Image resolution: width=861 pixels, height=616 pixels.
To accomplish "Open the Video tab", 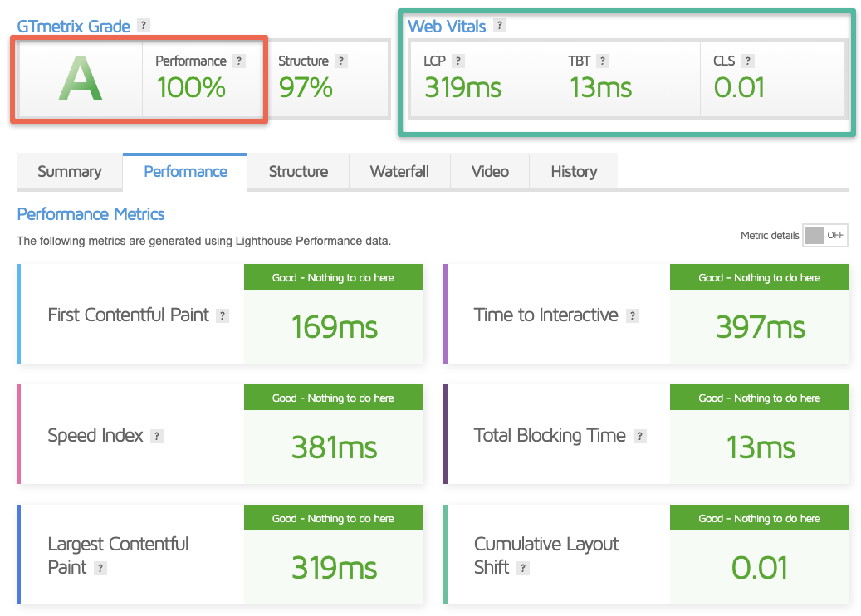I will tap(490, 171).
